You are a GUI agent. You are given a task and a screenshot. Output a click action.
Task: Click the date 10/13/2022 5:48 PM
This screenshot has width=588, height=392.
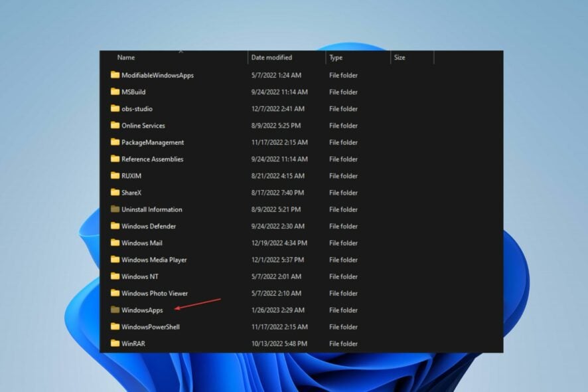pyautogui.click(x=279, y=343)
